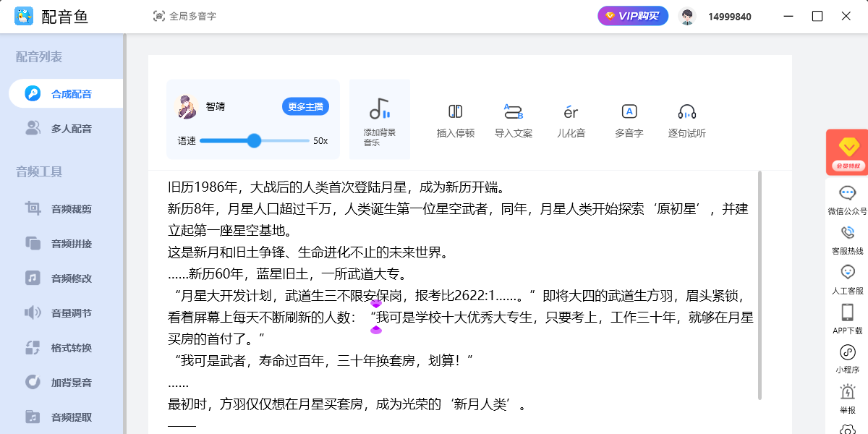This screenshot has width=868, height=434.
Task: Click the 全局多音字 label
Action: click(x=192, y=16)
